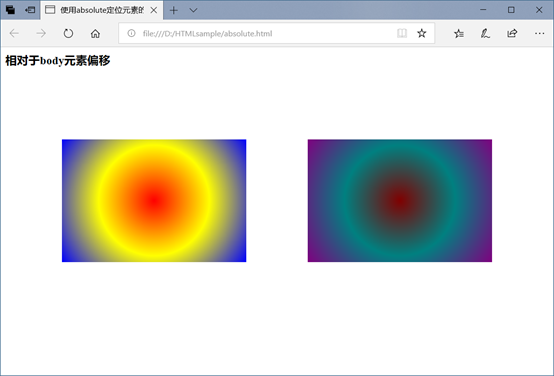Open the home page
Viewport: 554px width, 376px height.
coord(95,34)
